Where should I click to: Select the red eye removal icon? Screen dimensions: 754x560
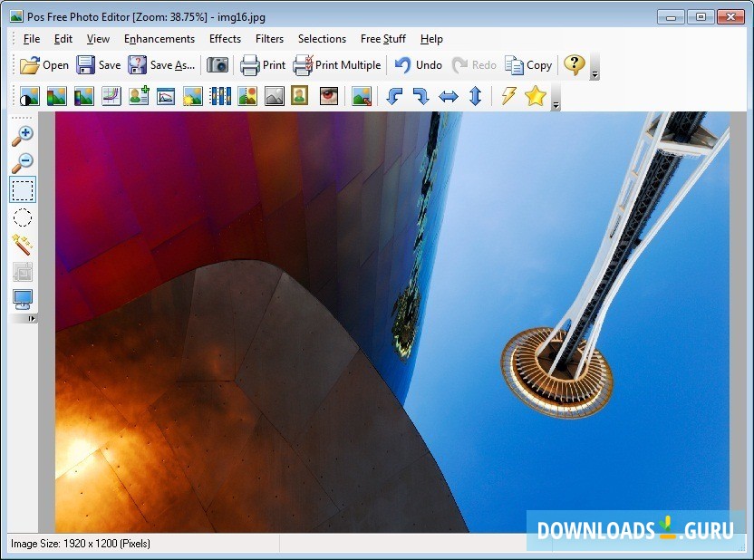click(x=329, y=96)
